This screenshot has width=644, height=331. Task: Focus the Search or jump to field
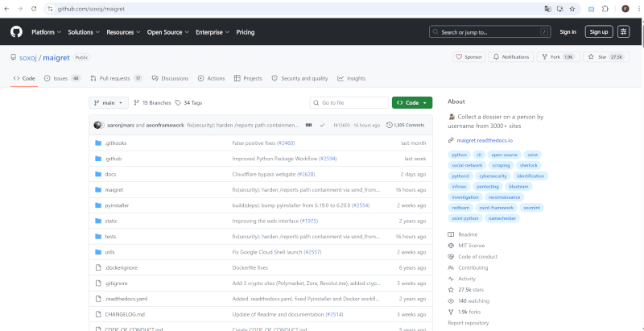point(490,32)
